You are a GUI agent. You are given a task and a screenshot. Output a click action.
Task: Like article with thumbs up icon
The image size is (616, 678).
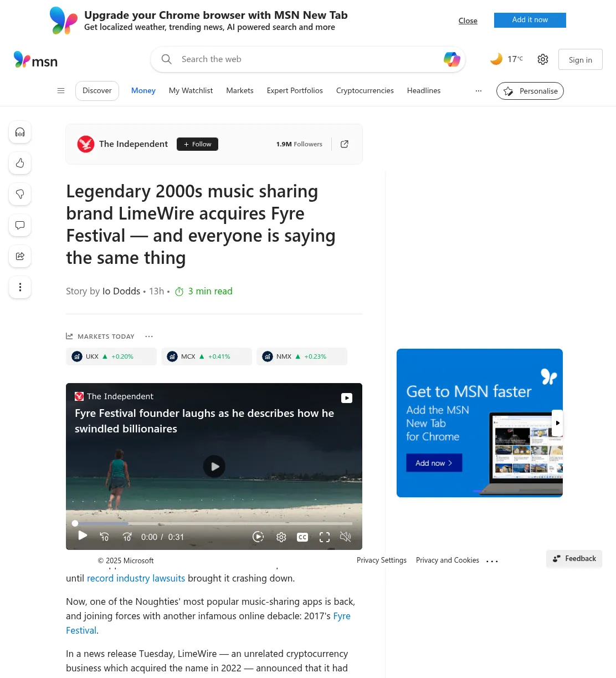(20, 163)
